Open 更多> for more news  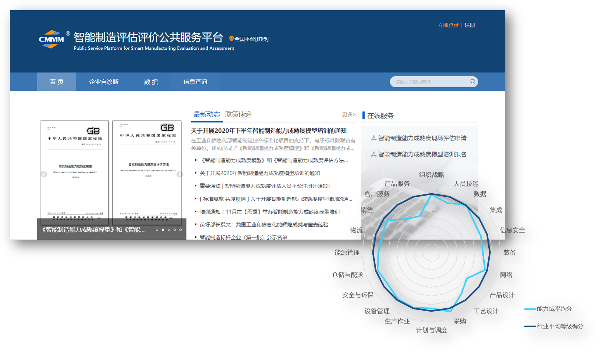pos(349,114)
